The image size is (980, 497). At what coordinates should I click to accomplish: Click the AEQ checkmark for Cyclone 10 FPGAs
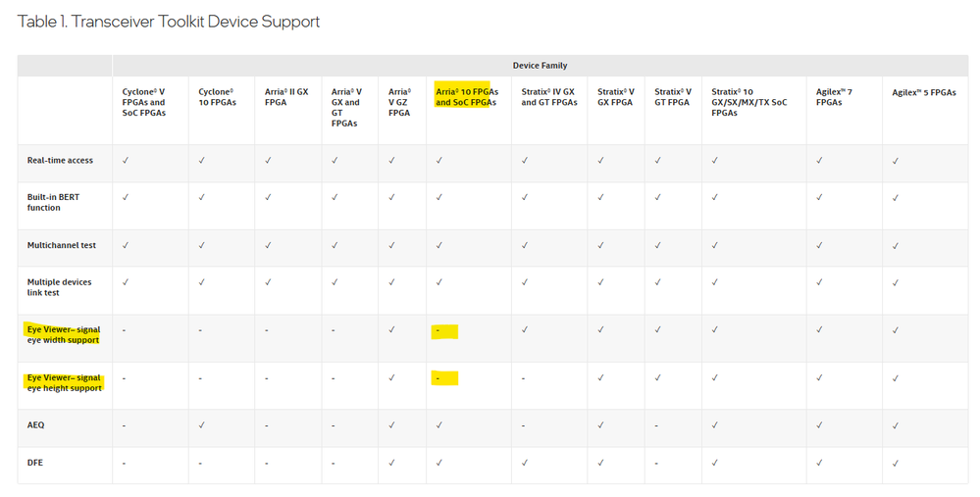click(x=201, y=424)
